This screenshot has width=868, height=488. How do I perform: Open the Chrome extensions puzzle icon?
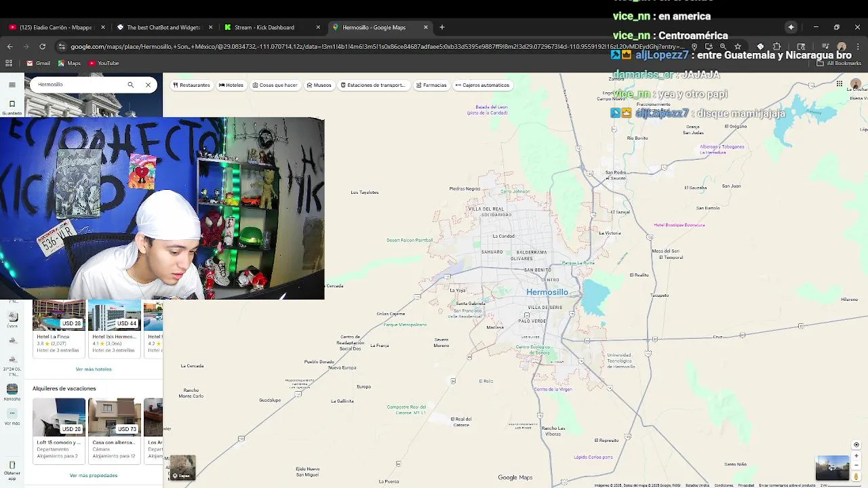pyautogui.click(x=777, y=47)
